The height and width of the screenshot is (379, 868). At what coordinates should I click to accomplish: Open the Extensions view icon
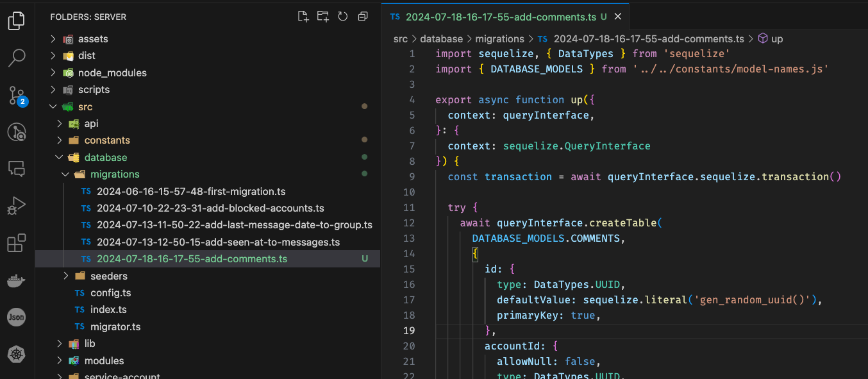tap(16, 243)
